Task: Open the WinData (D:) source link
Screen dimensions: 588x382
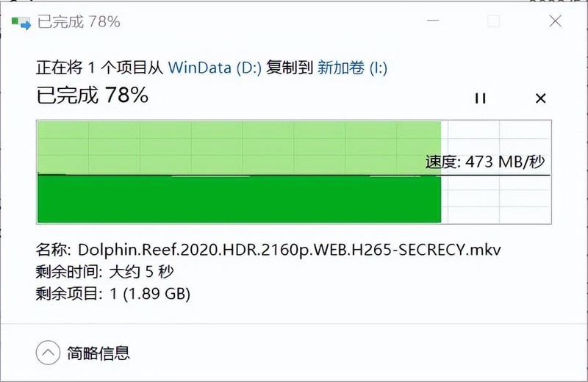Action: (x=215, y=68)
